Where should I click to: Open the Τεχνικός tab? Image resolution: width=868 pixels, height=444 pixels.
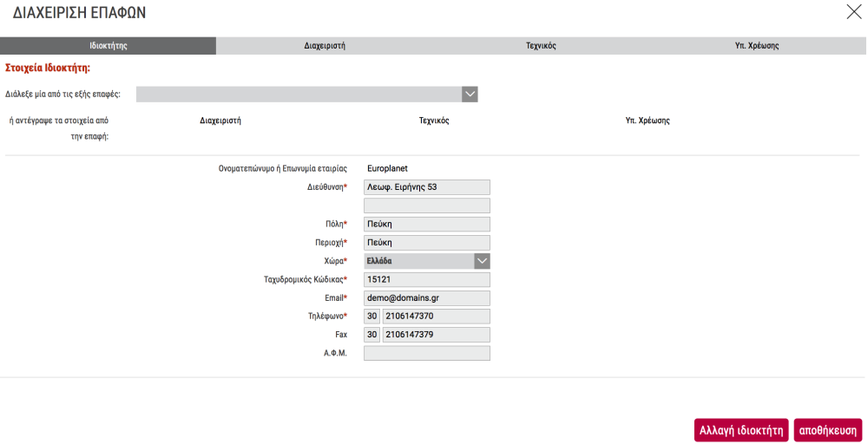(541, 46)
